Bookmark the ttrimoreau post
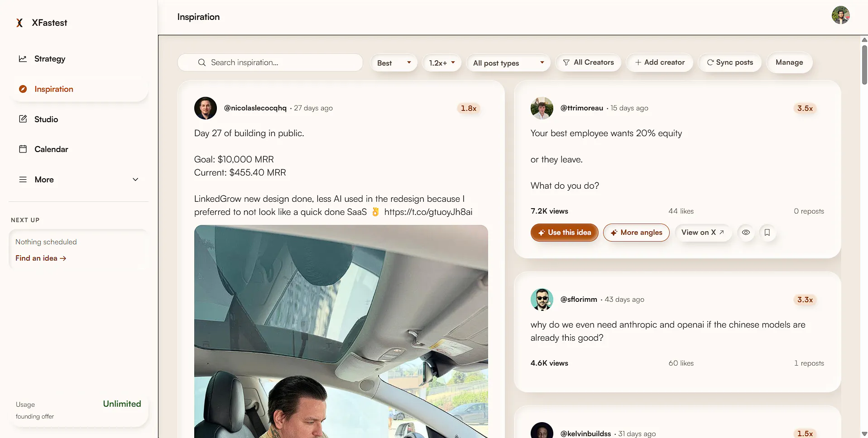 (x=767, y=233)
